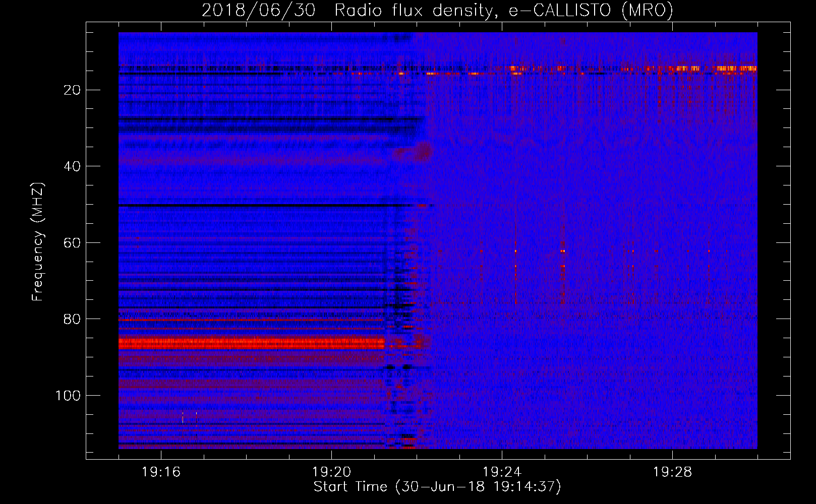
Task: Click the 80 MHz frequency tick label
Action: [x=73, y=319]
